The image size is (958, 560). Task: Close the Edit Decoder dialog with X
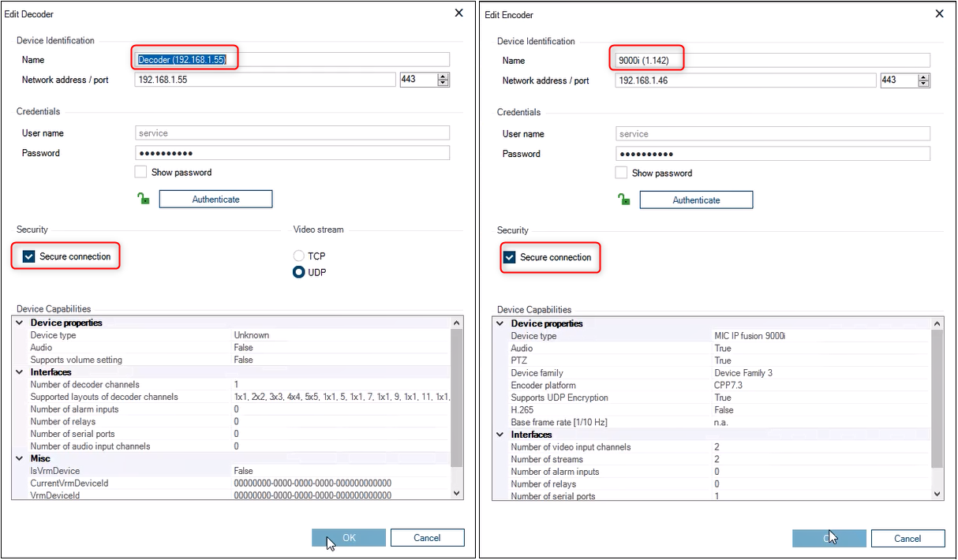click(459, 13)
